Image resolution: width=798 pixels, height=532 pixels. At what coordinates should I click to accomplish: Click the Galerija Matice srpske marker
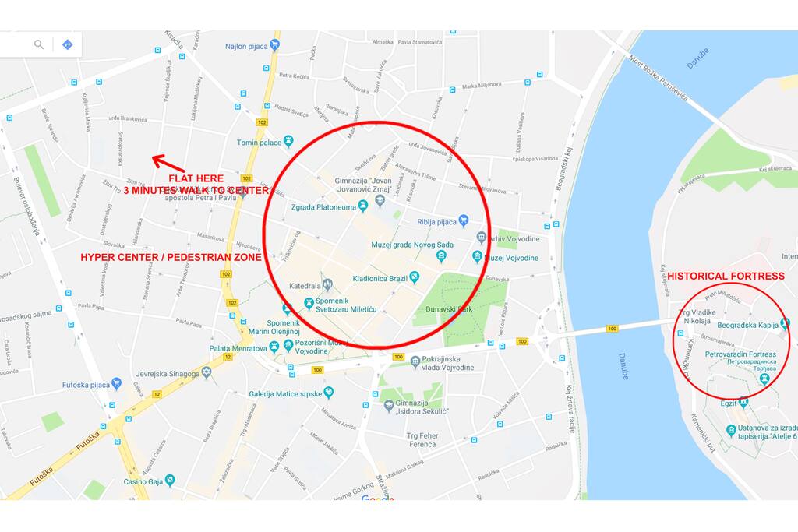tap(329, 392)
